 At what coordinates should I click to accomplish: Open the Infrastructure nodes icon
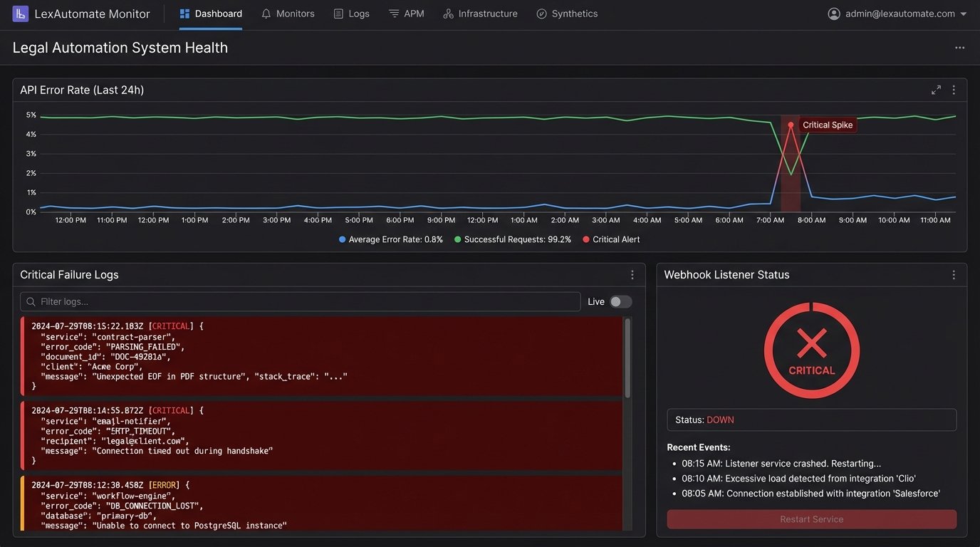click(x=447, y=13)
